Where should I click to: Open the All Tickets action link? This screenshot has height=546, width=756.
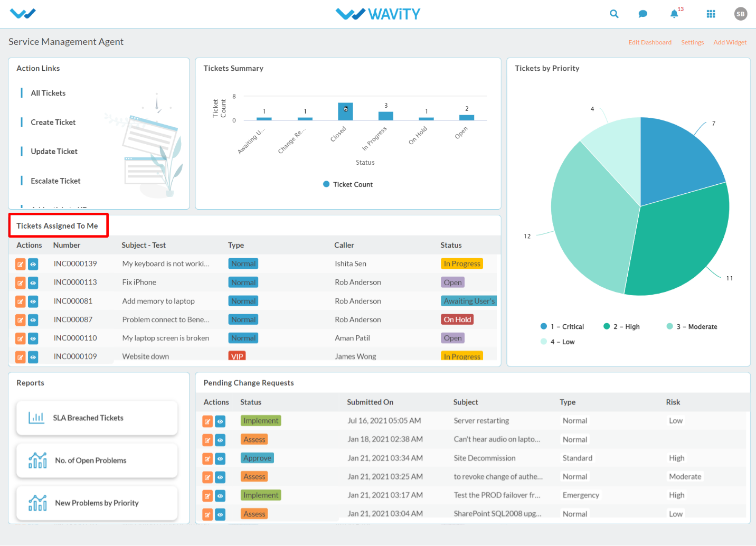pos(48,93)
